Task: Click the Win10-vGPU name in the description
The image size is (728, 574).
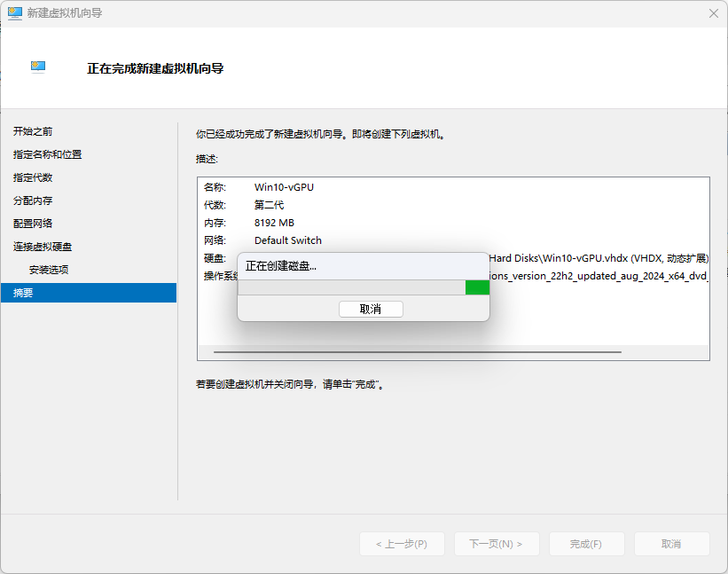Action: pos(284,187)
